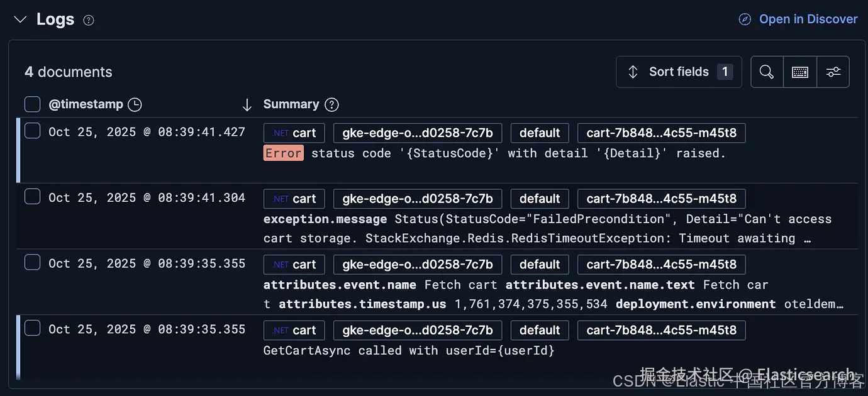Click the cart-7b848 pod badge in the last row
Screen dimensions: 868x396
click(661, 330)
